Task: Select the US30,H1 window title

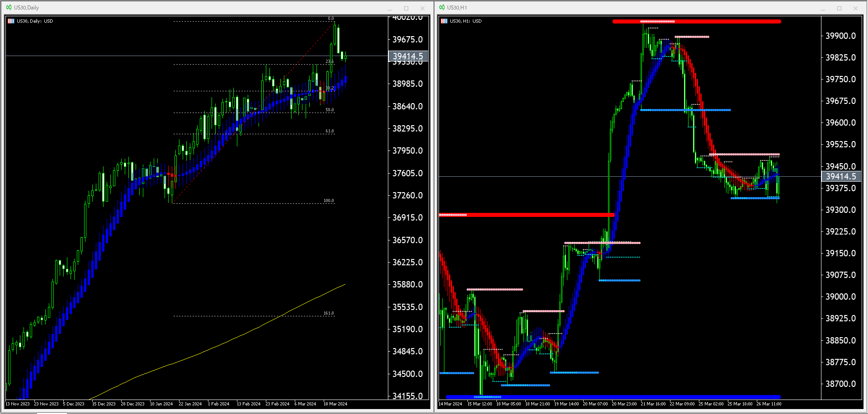Action: [x=457, y=8]
